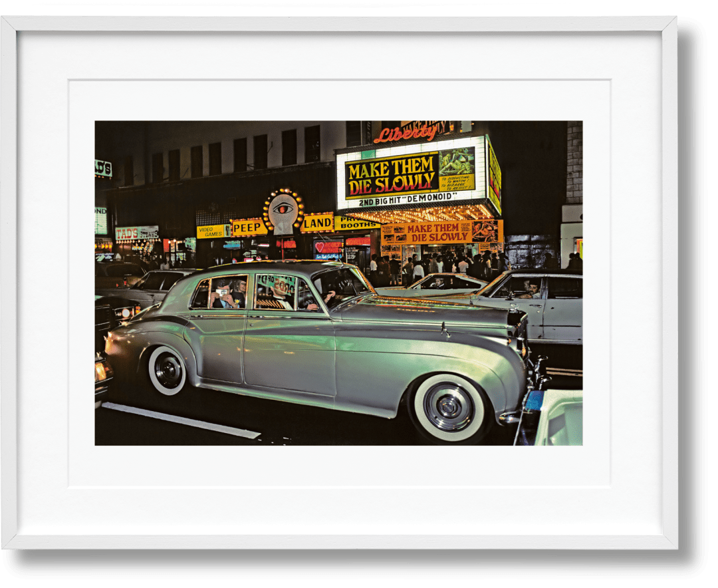
Task: Click the framed Times Square photograph
Action: pos(338,283)
